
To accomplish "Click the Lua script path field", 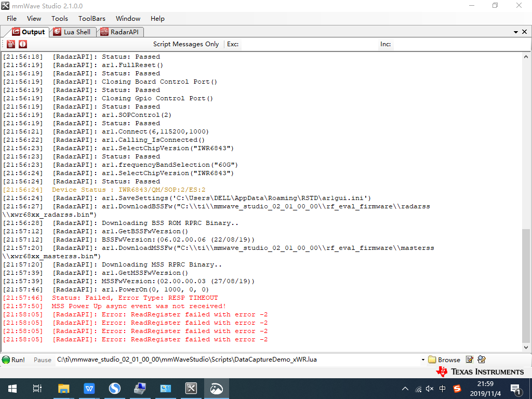I will point(237,360).
